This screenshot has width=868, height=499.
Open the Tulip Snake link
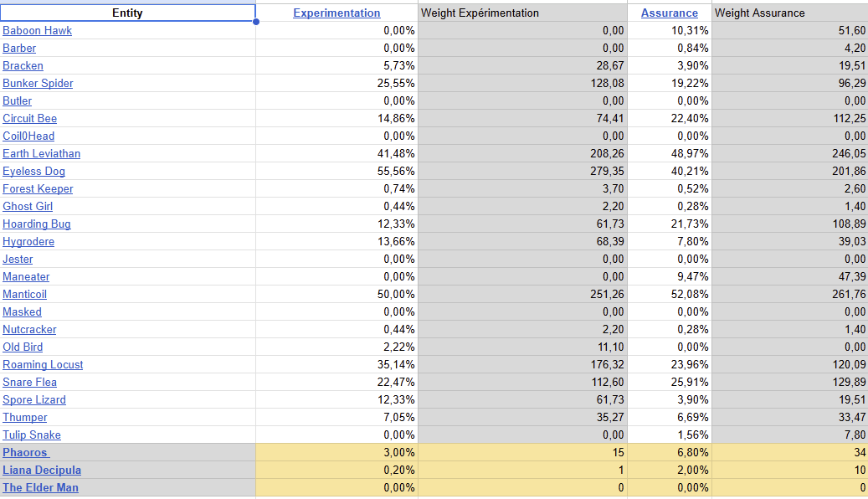click(x=32, y=435)
